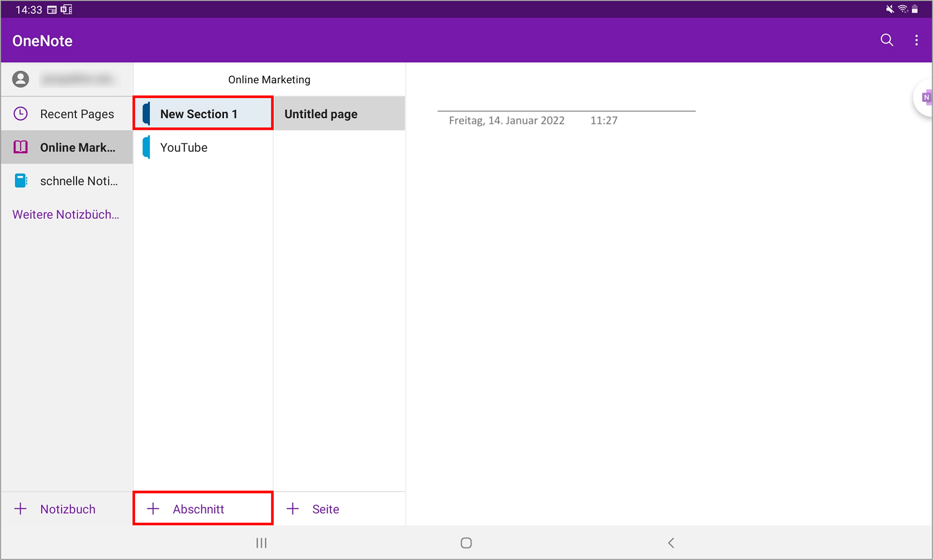The image size is (933, 560).
Task: Tap the schnelle Notizen notebook icon
Action: 21,181
